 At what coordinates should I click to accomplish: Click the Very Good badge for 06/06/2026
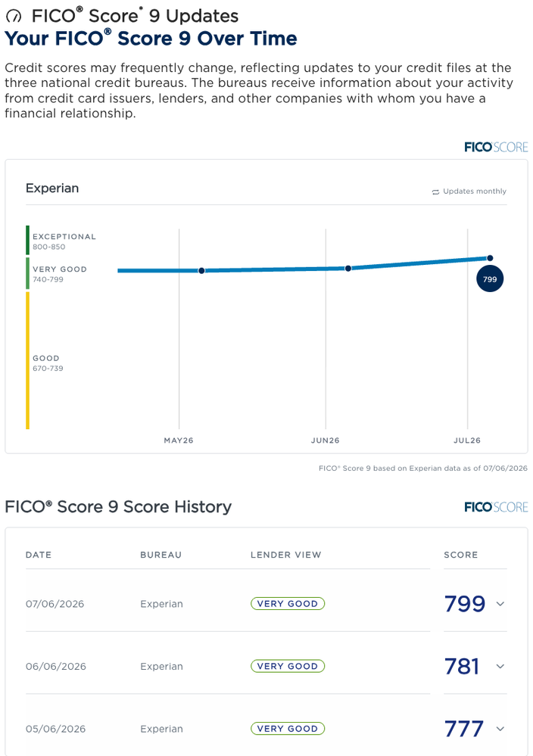tap(288, 666)
